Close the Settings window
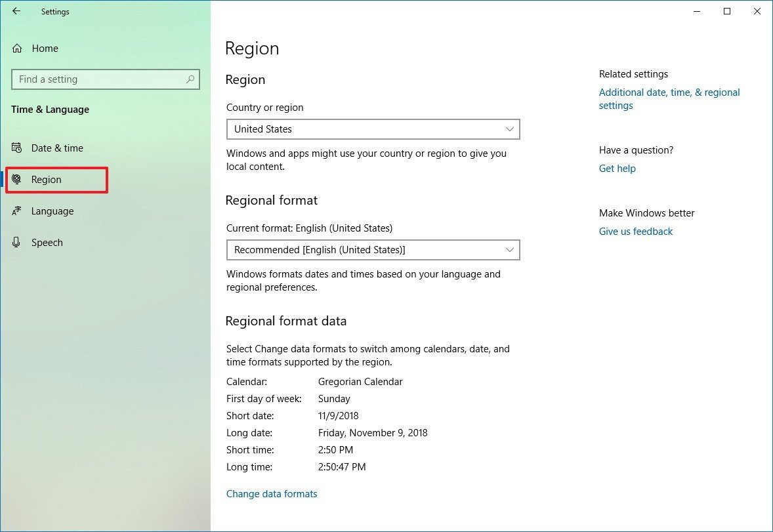The image size is (773, 532). click(757, 11)
